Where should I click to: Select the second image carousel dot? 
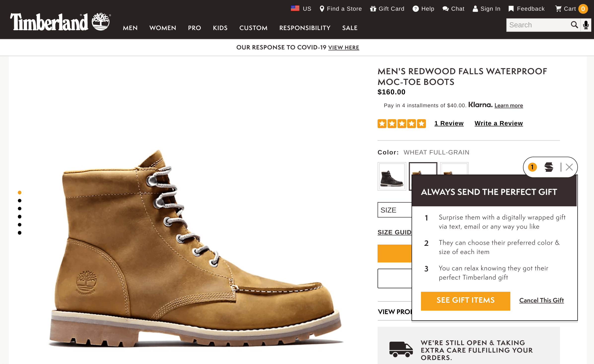click(20, 201)
